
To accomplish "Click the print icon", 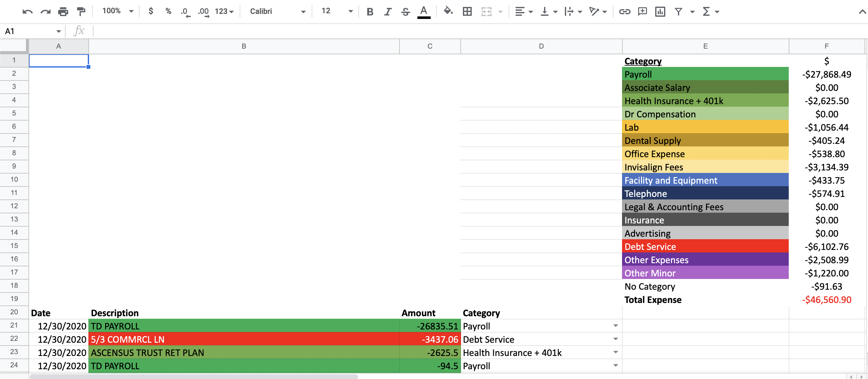I will click(x=63, y=12).
